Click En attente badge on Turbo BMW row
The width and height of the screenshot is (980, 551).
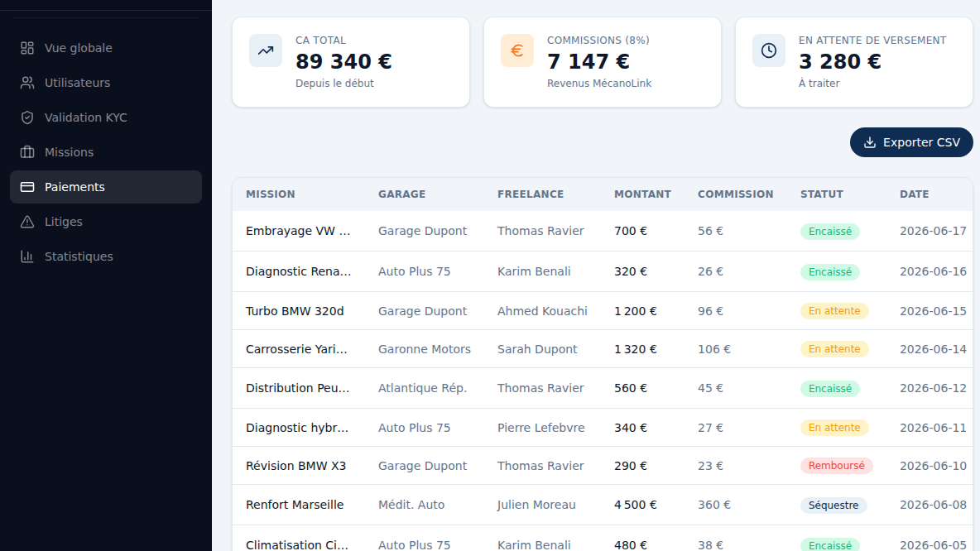pos(834,311)
